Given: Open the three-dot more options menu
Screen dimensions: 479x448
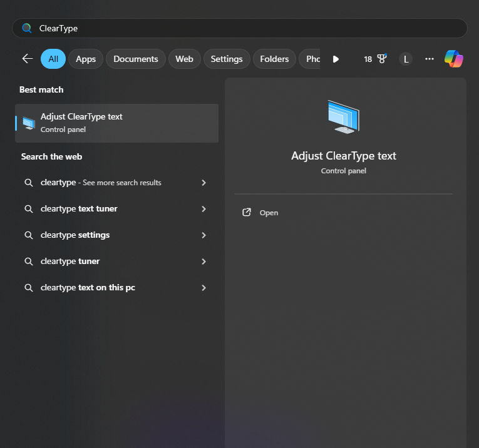Looking at the screenshot, I should pos(429,59).
